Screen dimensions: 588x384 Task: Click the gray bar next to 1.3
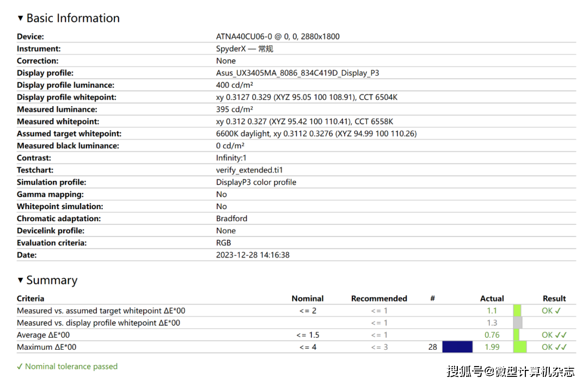coord(518,323)
